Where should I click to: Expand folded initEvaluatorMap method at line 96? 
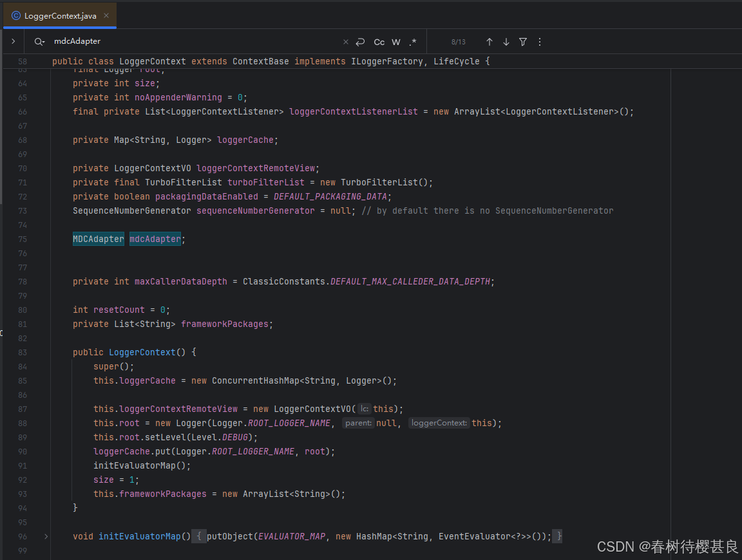pyautogui.click(x=46, y=536)
